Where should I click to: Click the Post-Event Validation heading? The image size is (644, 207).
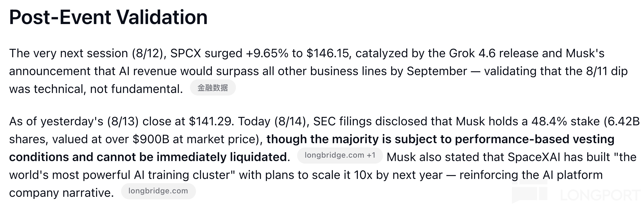tap(108, 17)
